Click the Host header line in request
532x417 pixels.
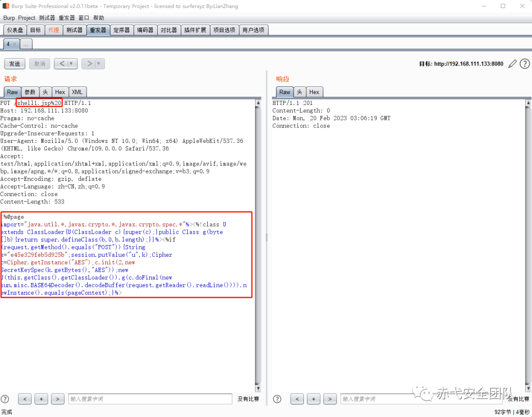tap(44, 111)
